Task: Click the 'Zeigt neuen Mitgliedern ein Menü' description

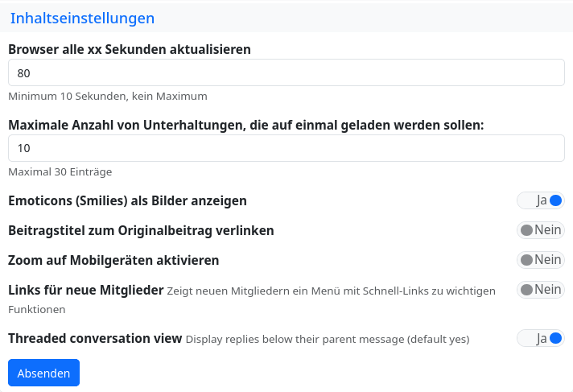Action: [330, 291]
